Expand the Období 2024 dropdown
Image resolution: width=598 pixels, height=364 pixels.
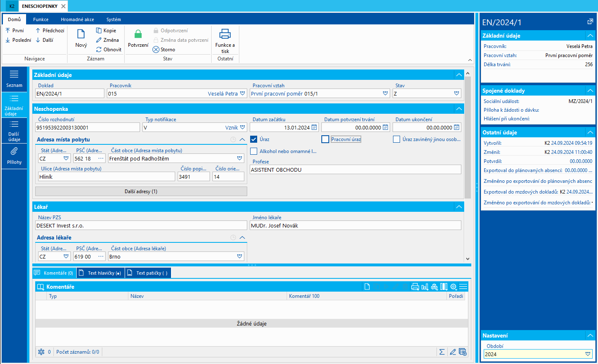[588, 354]
